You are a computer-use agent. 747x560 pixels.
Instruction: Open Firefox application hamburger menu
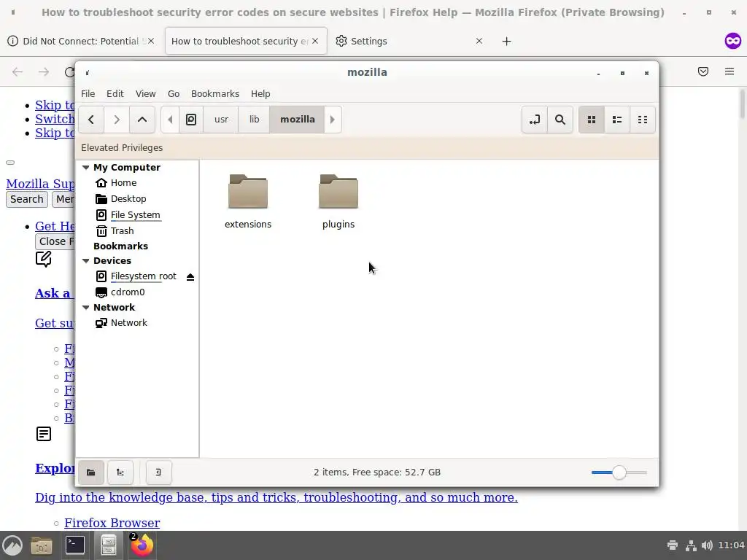pyautogui.click(x=729, y=71)
